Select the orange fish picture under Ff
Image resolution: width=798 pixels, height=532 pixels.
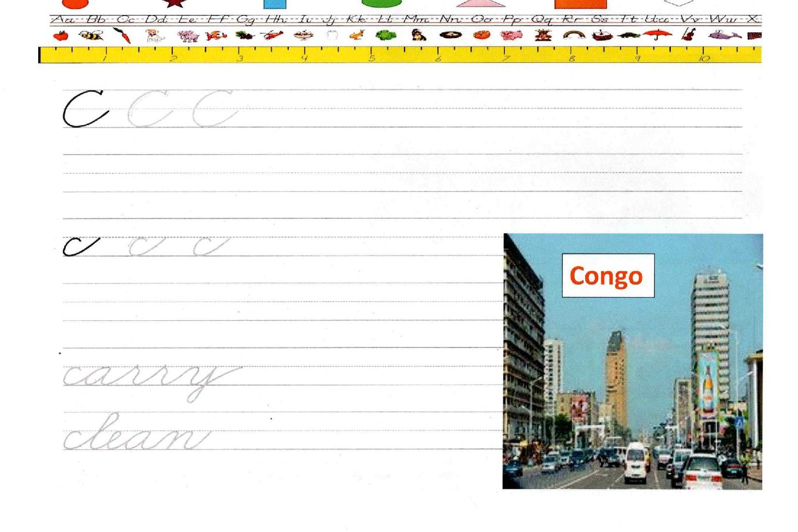(x=216, y=36)
